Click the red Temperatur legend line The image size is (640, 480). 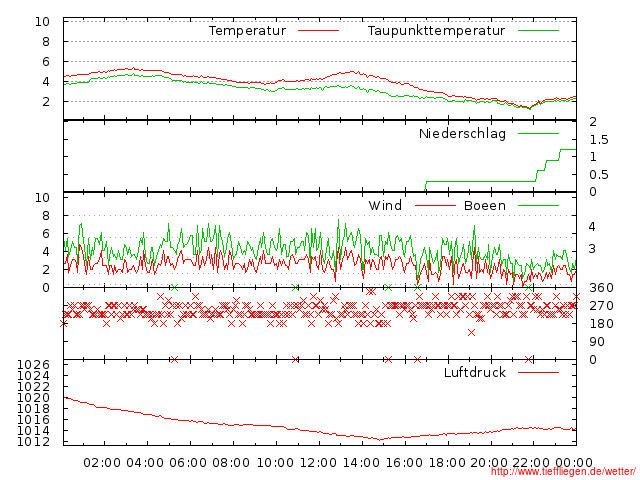tap(318, 30)
